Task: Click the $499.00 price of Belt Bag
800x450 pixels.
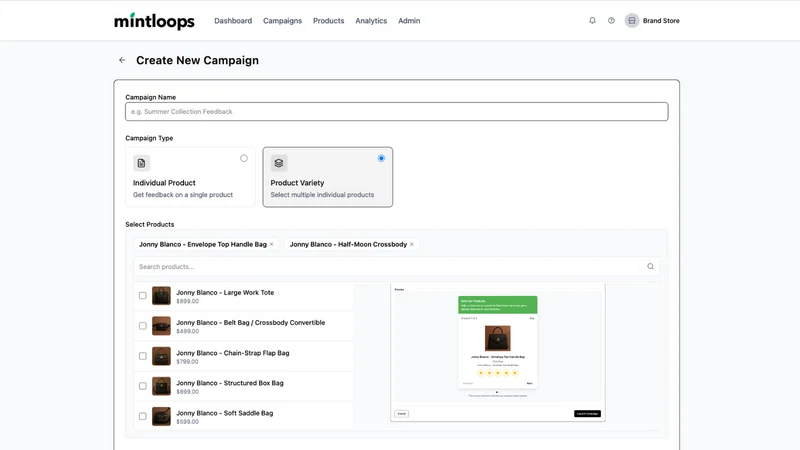Action: pos(188,331)
